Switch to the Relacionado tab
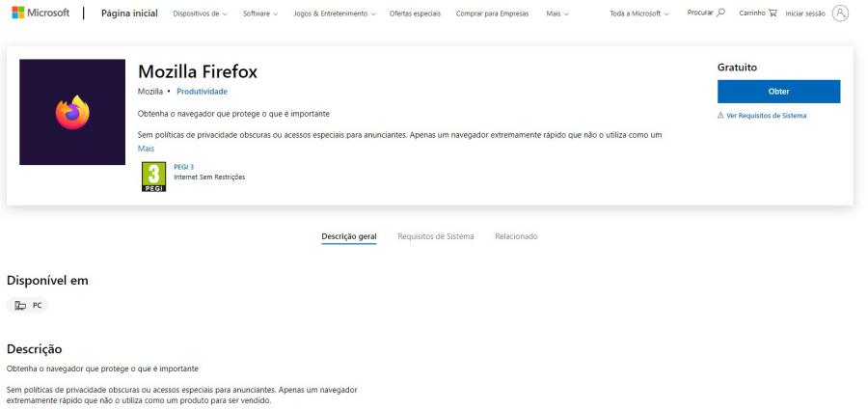This screenshot has width=868, height=410. click(x=516, y=236)
